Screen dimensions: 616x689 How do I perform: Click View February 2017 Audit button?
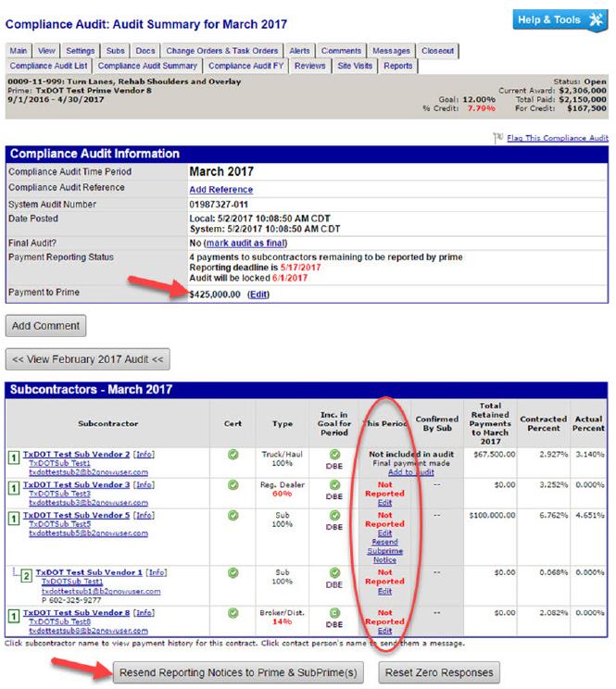[88, 358]
